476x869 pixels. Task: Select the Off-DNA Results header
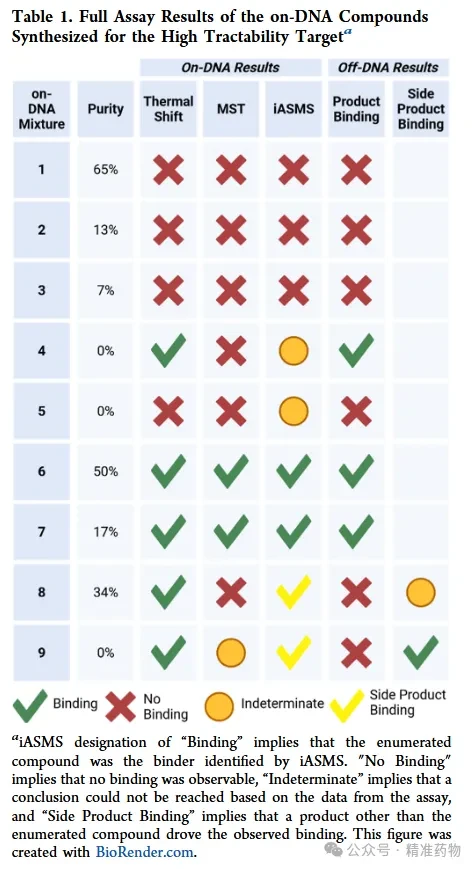pyautogui.click(x=388, y=68)
